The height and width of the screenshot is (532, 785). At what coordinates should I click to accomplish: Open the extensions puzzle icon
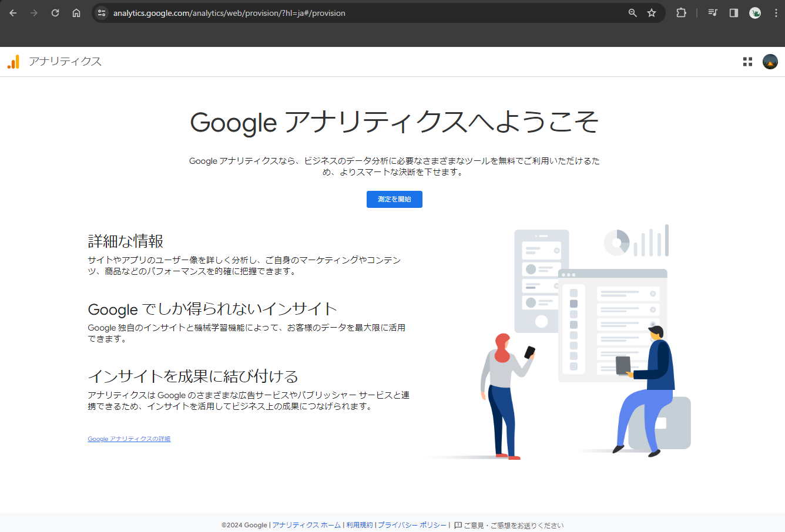tap(681, 13)
